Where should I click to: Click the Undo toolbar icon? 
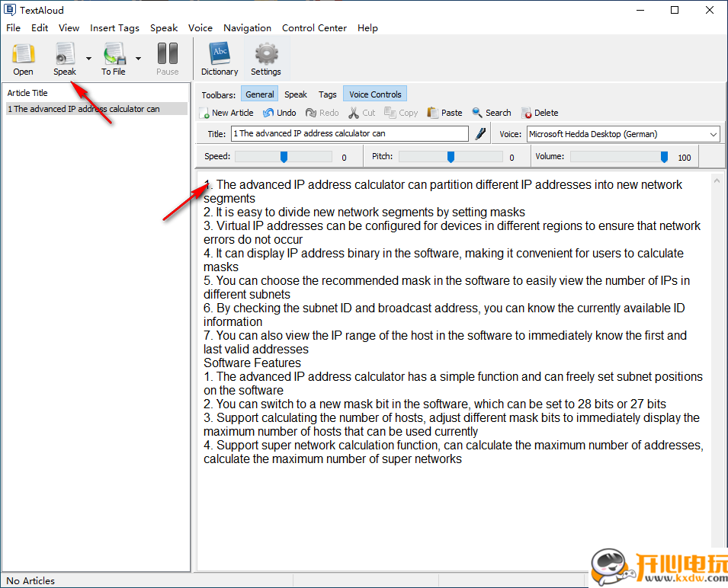click(280, 113)
